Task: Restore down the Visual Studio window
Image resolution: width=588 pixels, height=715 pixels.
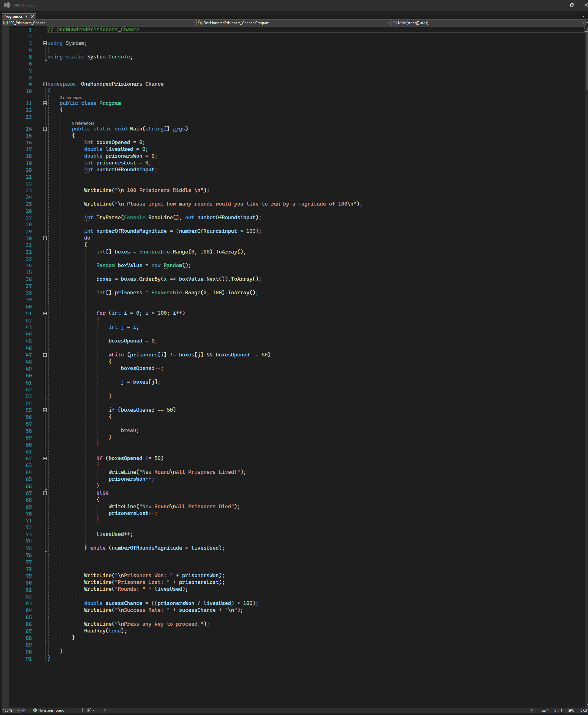Action: pos(572,5)
